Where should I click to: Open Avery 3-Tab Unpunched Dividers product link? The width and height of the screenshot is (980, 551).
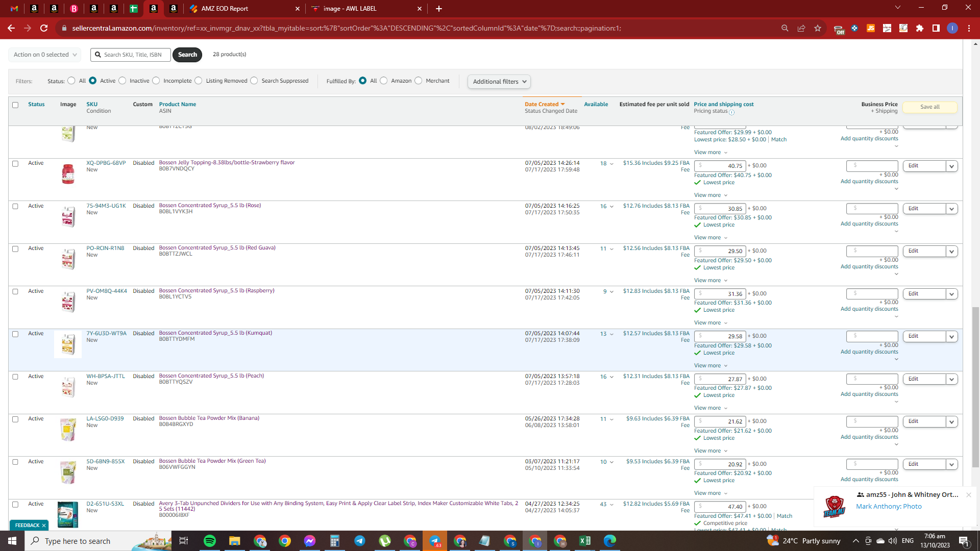338,506
